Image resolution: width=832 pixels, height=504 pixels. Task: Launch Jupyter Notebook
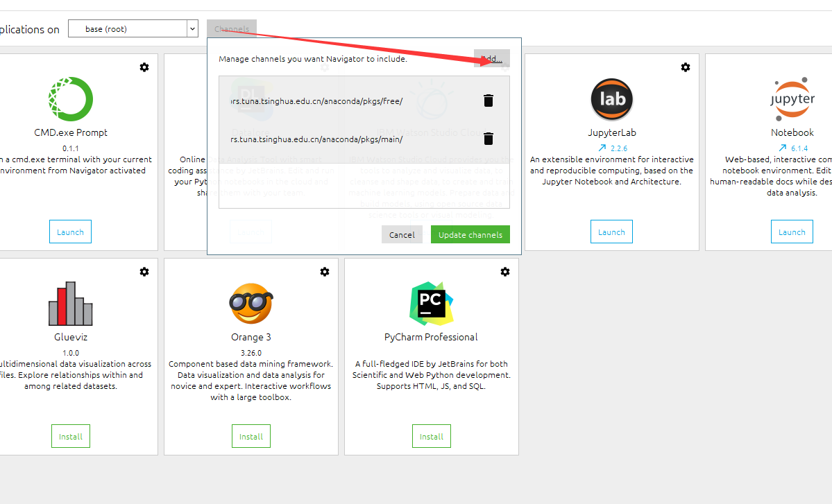[x=792, y=232]
